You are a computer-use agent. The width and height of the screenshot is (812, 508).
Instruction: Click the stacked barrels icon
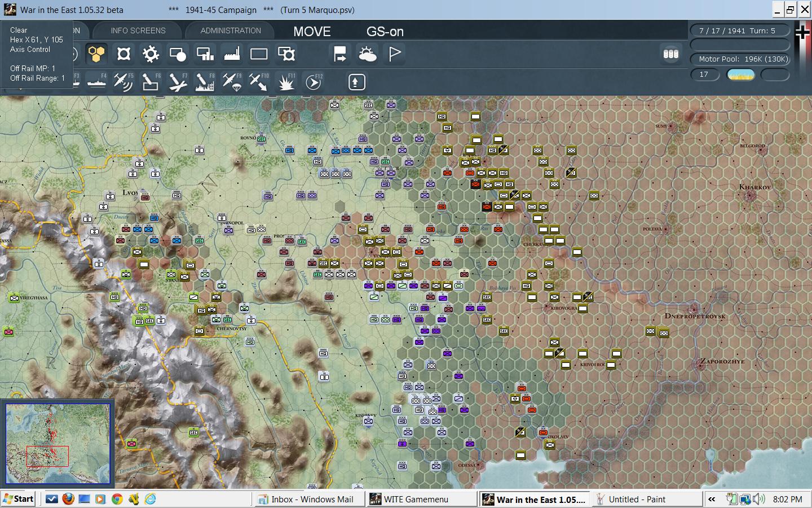coord(670,54)
